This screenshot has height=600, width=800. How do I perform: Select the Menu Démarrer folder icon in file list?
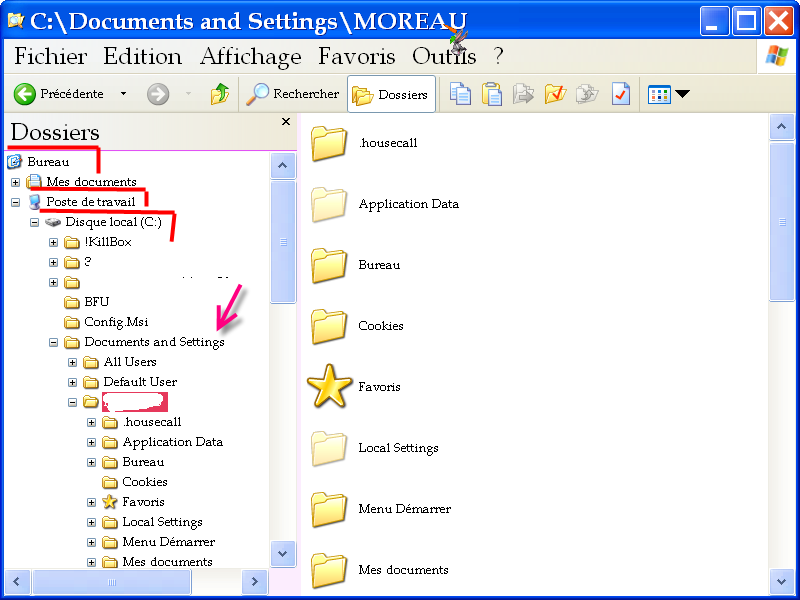point(329,509)
